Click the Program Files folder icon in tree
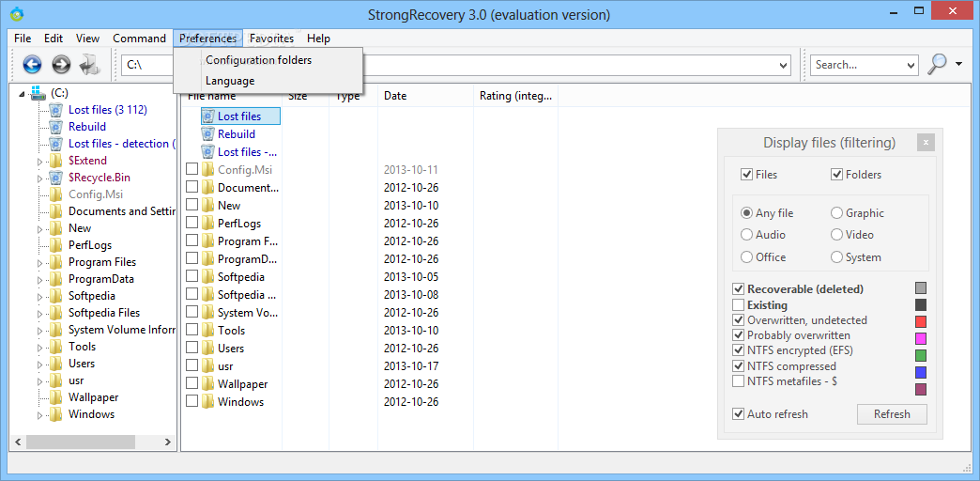The height and width of the screenshot is (481, 980). point(56,262)
